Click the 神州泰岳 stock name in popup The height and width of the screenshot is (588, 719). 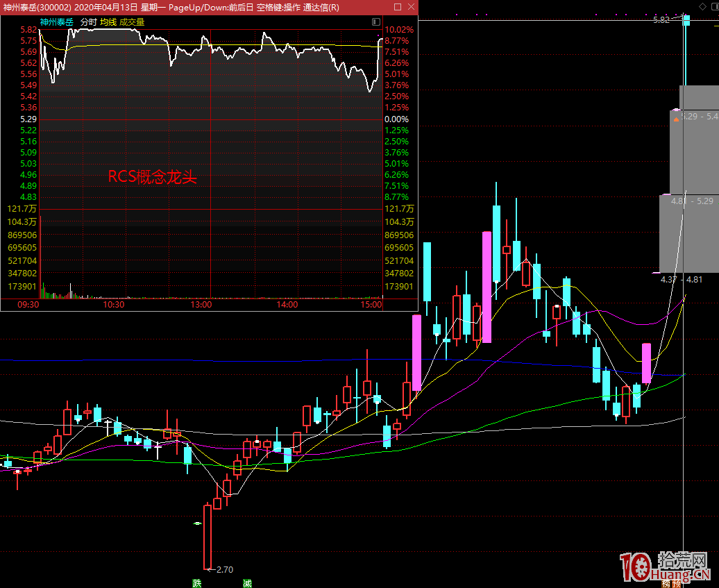pyautogui.click(x=57, y=22)
